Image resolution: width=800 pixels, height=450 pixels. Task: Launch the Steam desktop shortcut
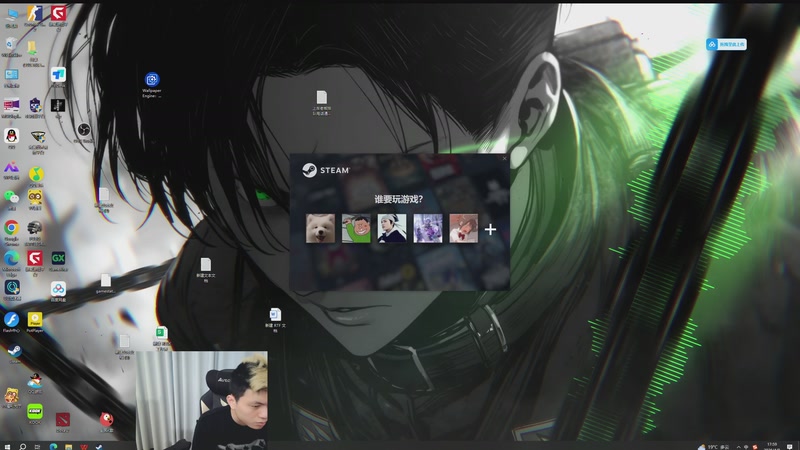pos(14,353)
